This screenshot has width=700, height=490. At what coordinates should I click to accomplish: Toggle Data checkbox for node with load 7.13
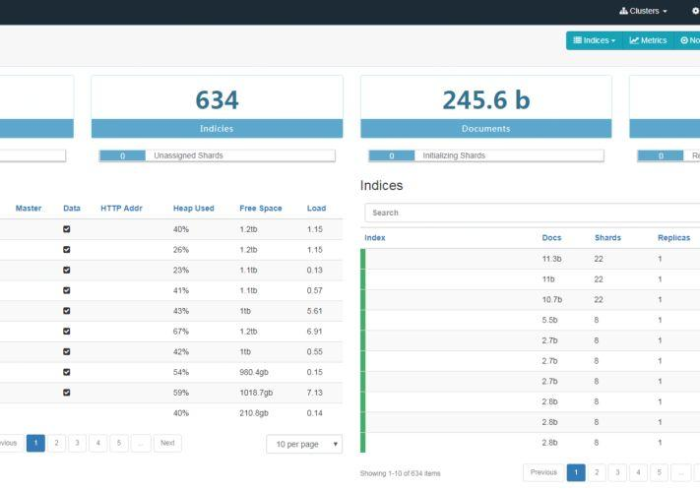click(67, 392)
